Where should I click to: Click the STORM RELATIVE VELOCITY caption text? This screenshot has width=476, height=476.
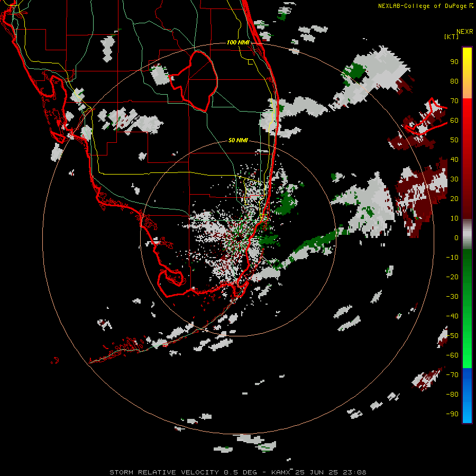[x=163, y=472]
